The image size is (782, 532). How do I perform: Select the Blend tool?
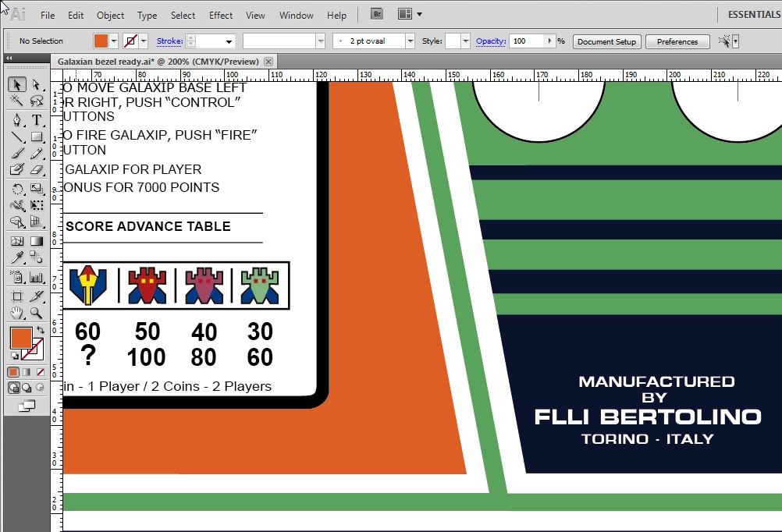pyautogui.click(x=37, y=257)
